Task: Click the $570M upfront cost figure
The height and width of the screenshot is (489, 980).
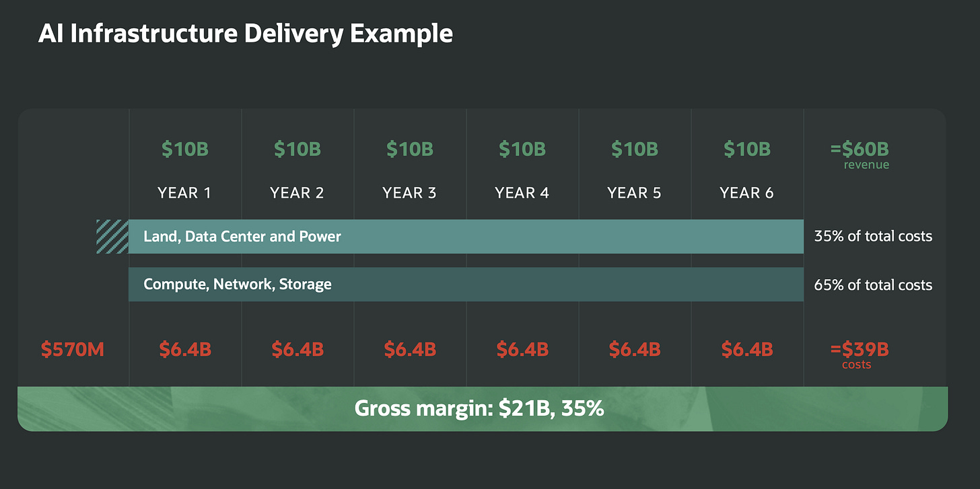Action: [72, 350]
